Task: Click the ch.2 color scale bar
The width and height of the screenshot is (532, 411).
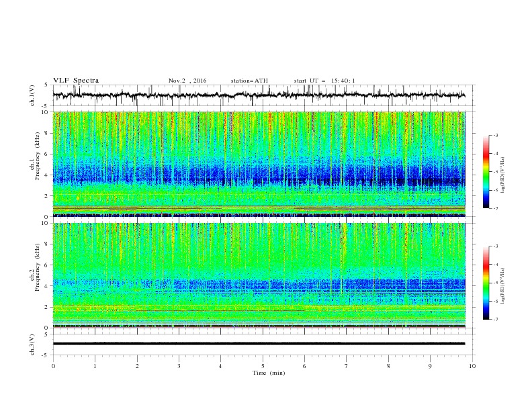Action: [486, 283]
